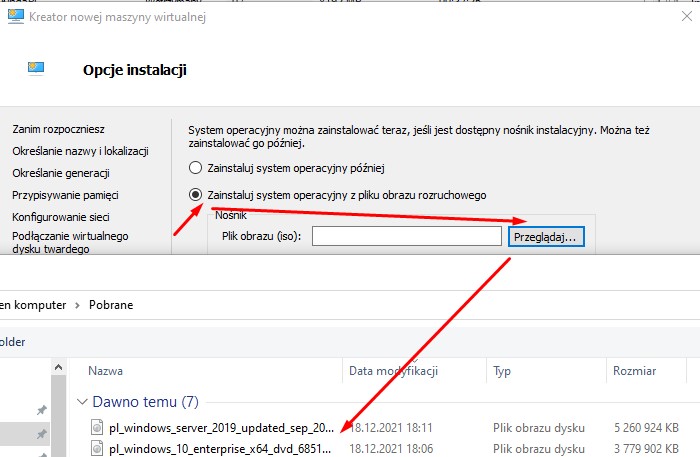Sort files by Rozmiar column

(x=634, y=371)
